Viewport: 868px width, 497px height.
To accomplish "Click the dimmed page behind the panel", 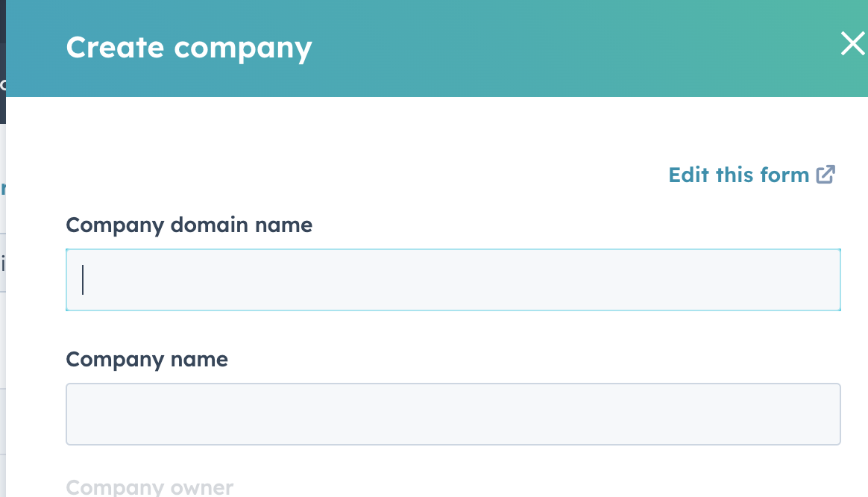I will (2, 336).
